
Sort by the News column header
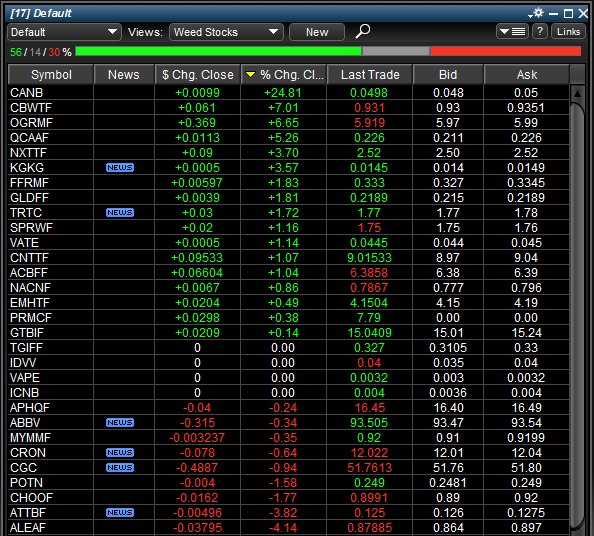(124, 75)
